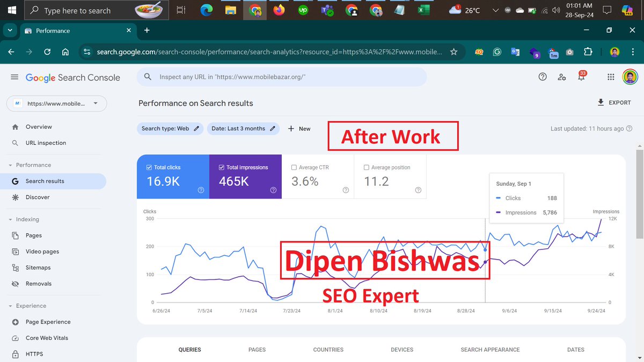Open Task View on the taskbar
The width and height of the screenshot is (644, 362).
[181, 10]
